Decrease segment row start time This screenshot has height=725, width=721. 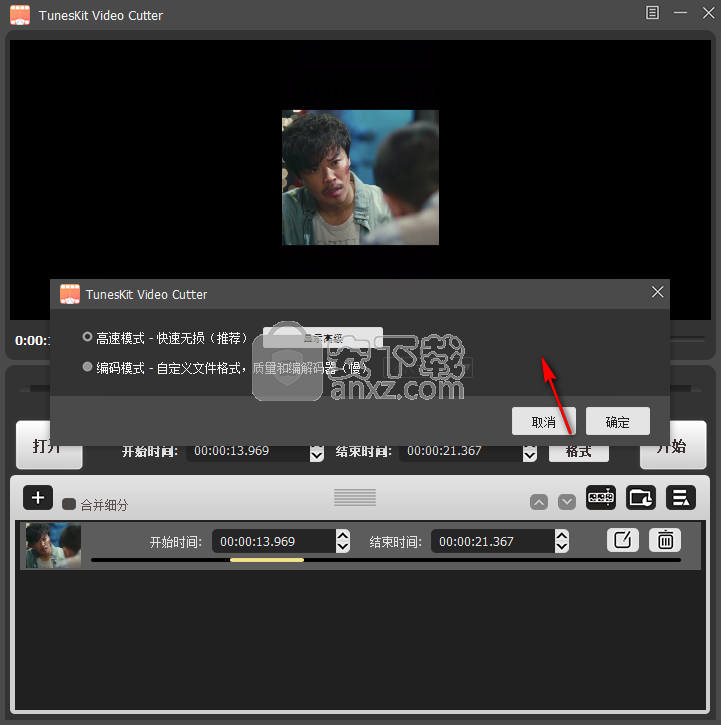tap(343, 547)
